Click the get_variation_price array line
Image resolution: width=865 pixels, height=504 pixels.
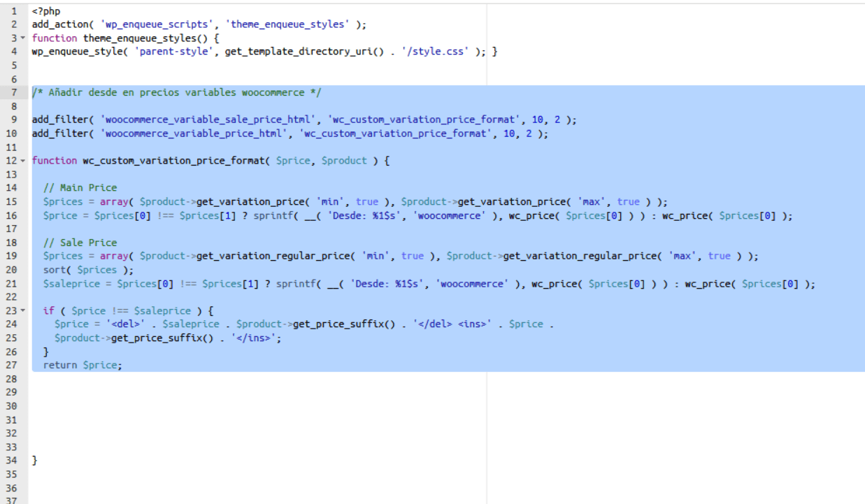[356, 201]
